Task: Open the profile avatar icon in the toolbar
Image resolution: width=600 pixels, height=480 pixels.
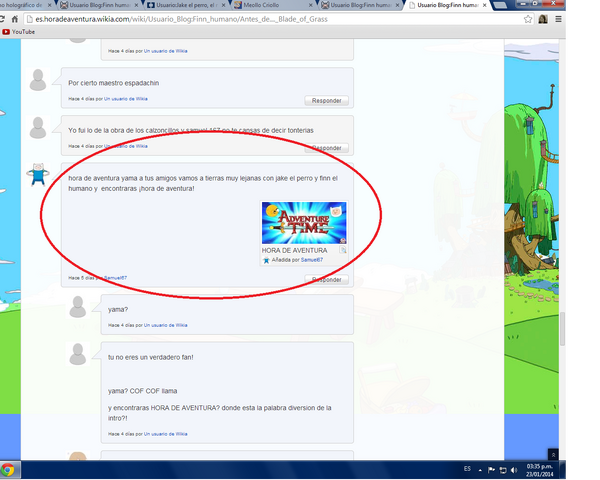Action: [x=543, y=19]
